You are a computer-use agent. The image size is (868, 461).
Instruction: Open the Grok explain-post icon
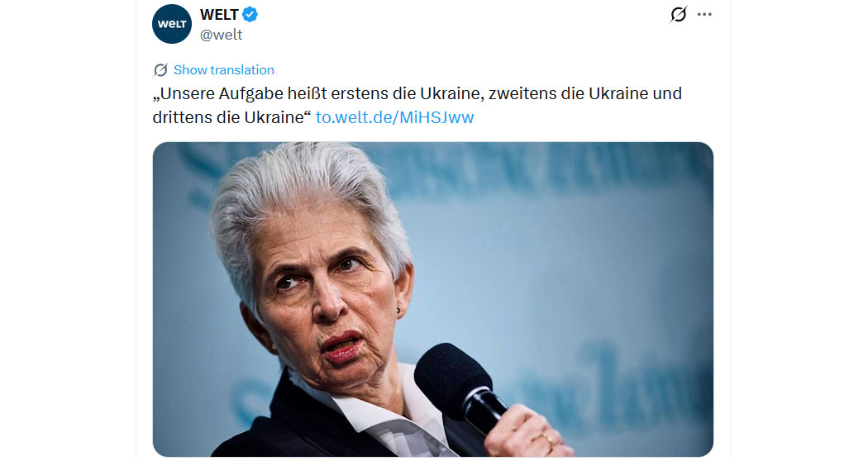[678, 14]
